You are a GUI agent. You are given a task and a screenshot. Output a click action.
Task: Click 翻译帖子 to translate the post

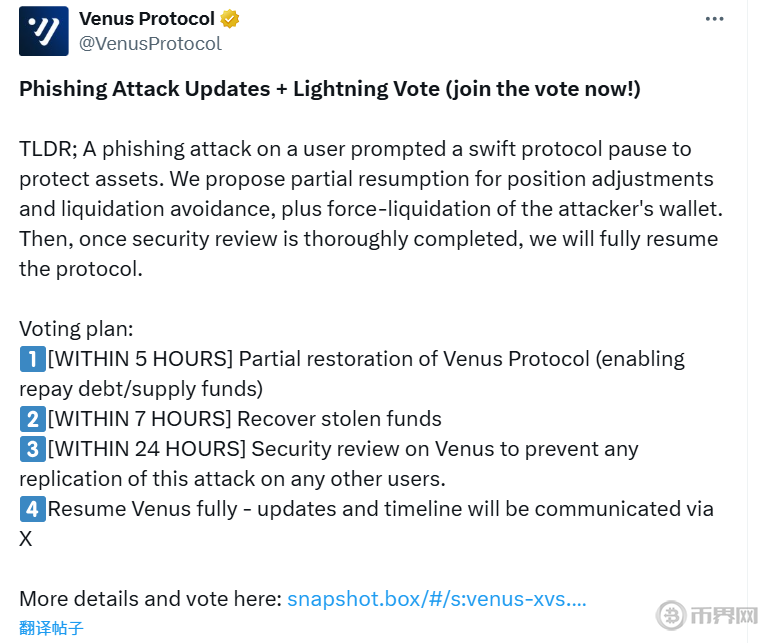click(51, 628)
